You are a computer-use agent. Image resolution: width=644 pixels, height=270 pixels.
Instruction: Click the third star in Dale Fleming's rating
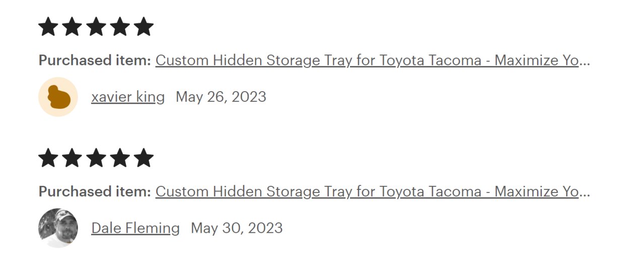(96, 158)
